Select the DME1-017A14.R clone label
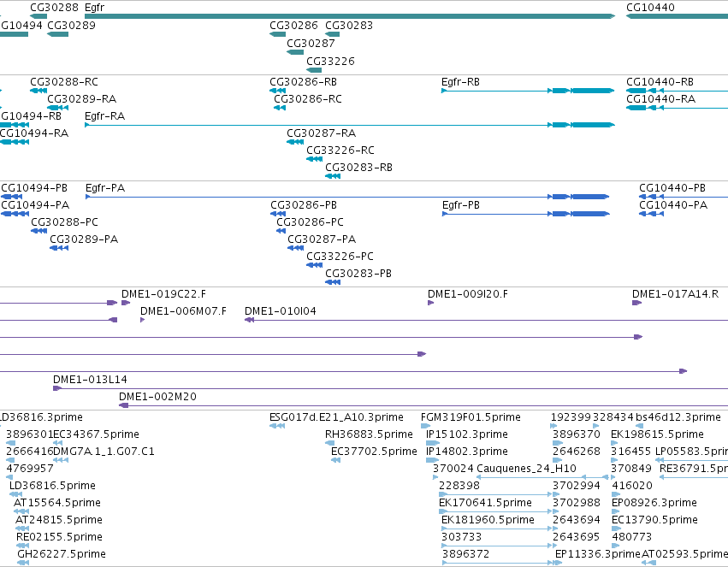This screenshot has height=567, width=728. point(676,295)
